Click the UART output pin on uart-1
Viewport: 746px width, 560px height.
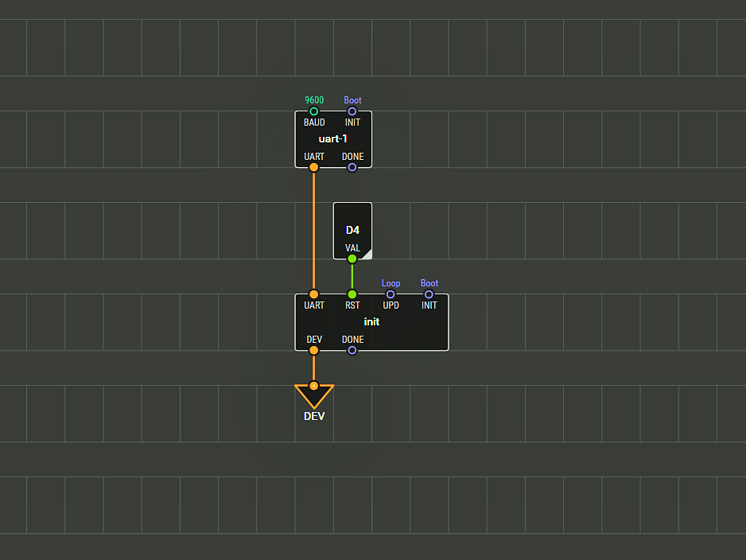coord(313,167)
